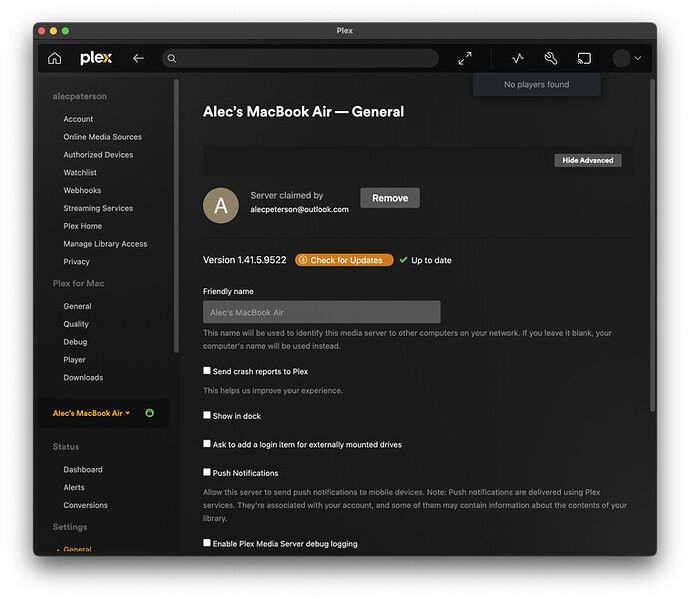690x599 pixels.
Task: Click the cast to player icon
Action: (x=584, y=58)
